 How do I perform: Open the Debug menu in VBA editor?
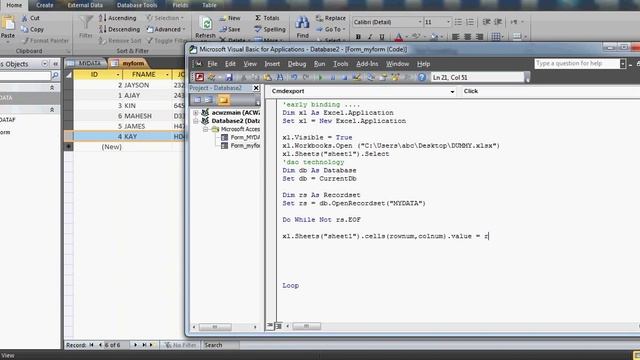click(297, 64)
